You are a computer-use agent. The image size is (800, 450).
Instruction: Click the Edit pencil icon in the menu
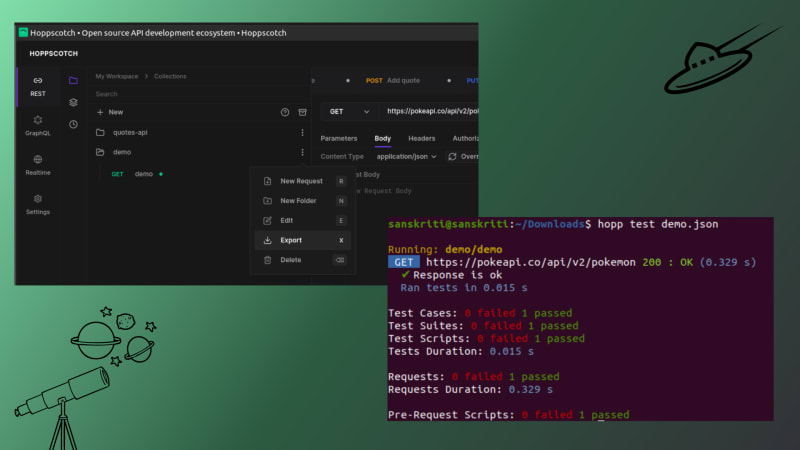pyautogui.click(x=267, y=220)
